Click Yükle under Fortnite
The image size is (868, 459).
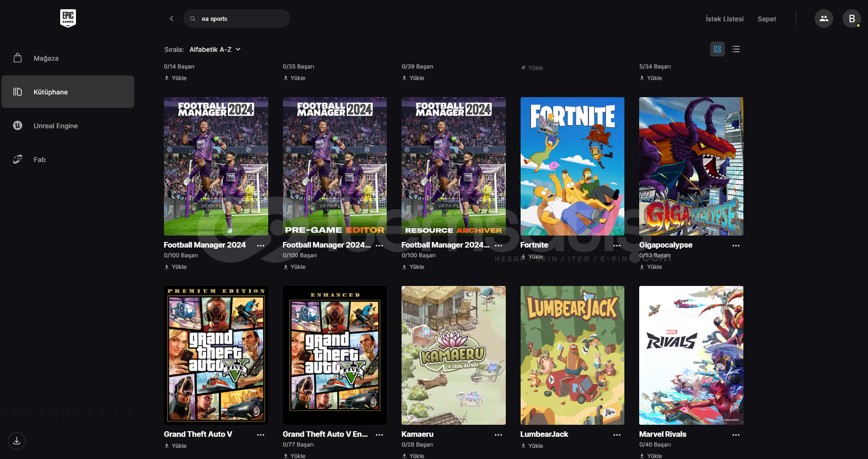(532, 257)
